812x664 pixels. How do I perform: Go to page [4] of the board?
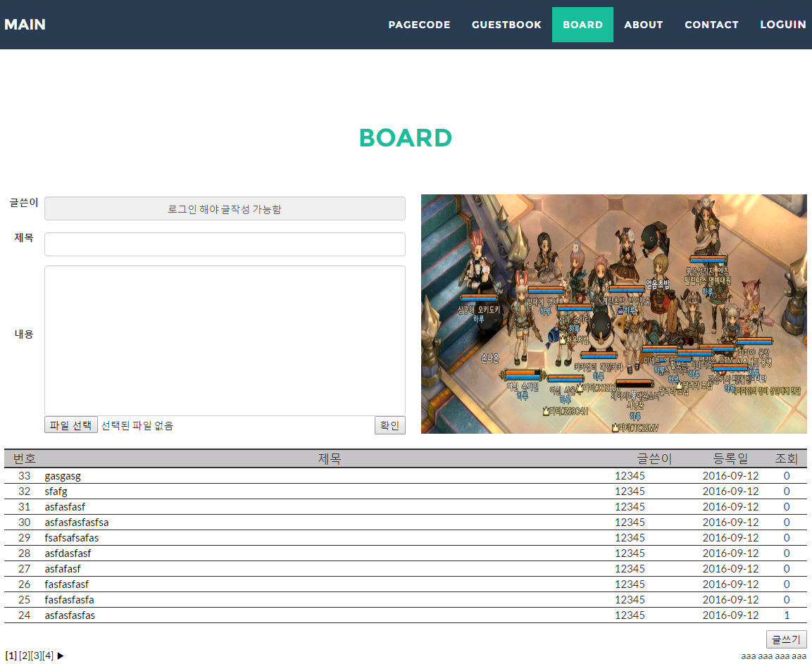click(x=48, y=656)
